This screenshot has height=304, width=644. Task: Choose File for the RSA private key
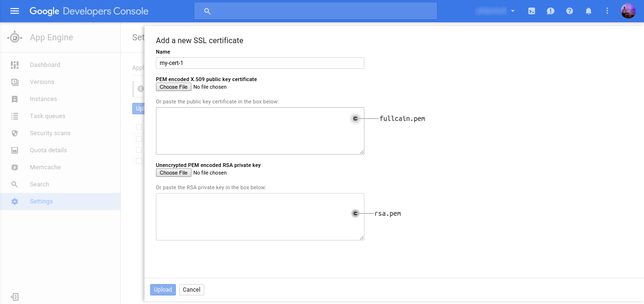173,173
